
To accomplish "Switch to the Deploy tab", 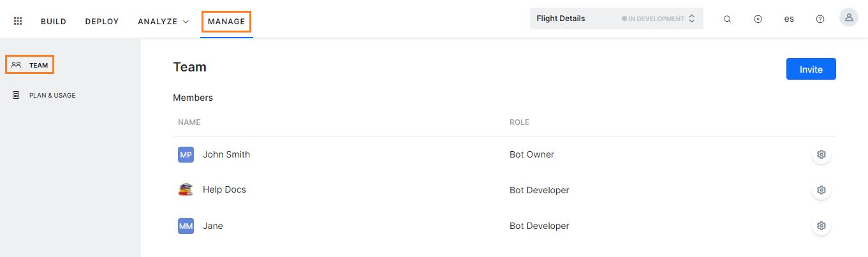I will (x=102, y=21).
